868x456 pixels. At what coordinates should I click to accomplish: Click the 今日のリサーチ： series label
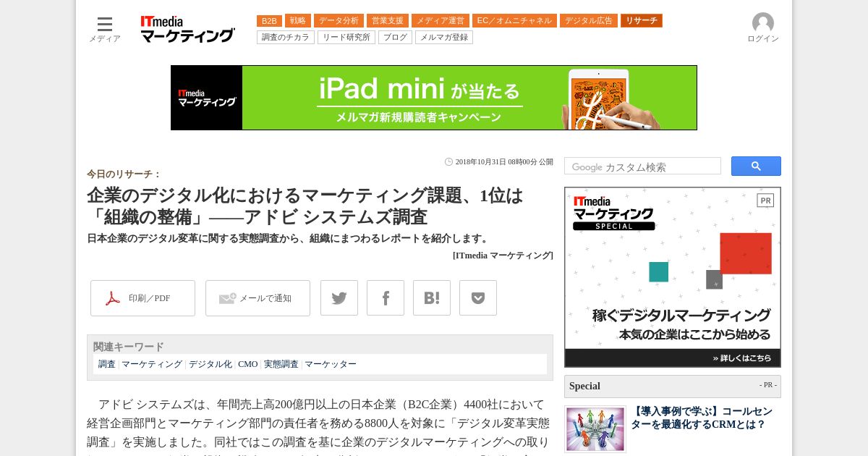(x=124, y=174)
